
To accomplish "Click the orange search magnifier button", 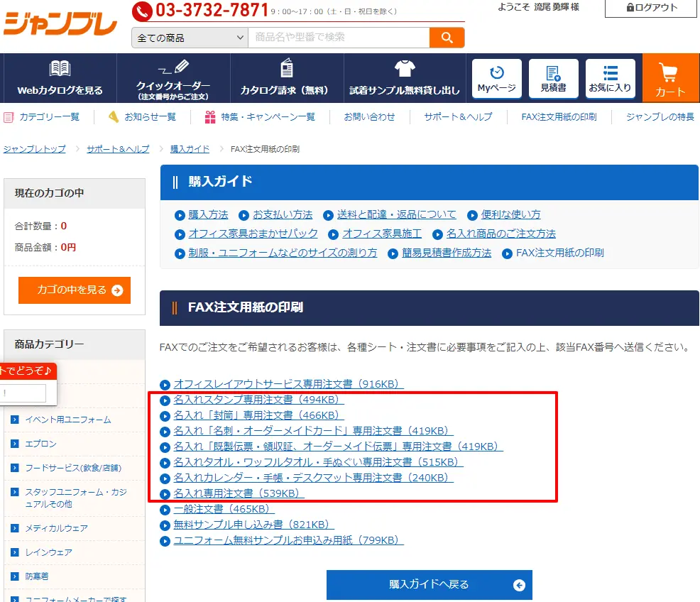I will [x=447, y=38].
